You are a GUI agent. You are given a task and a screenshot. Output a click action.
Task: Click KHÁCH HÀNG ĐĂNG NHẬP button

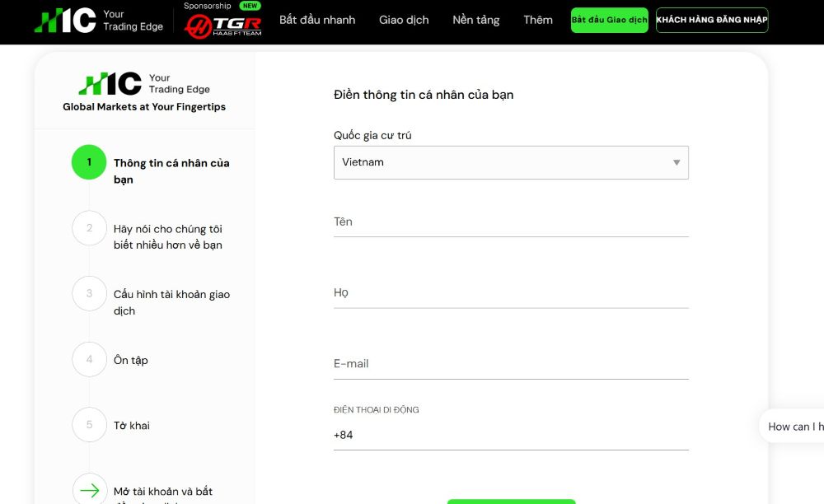pyautogui.click(x=712, y=20)
